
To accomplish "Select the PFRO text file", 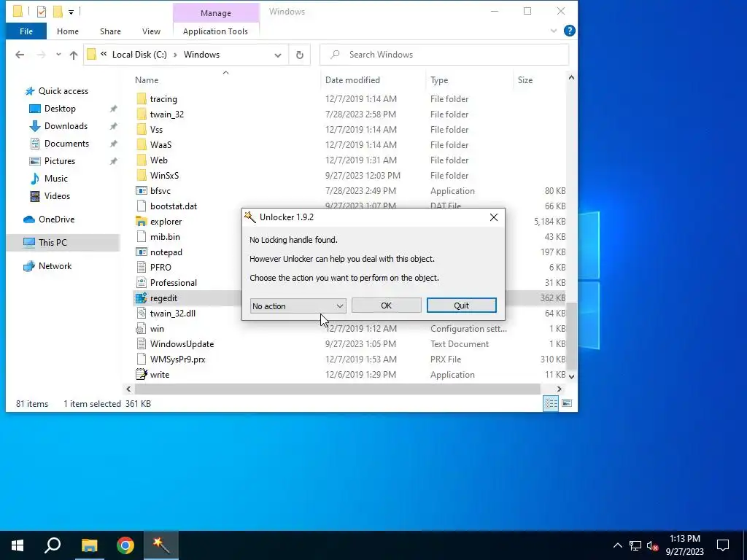I will coord(160,268).
